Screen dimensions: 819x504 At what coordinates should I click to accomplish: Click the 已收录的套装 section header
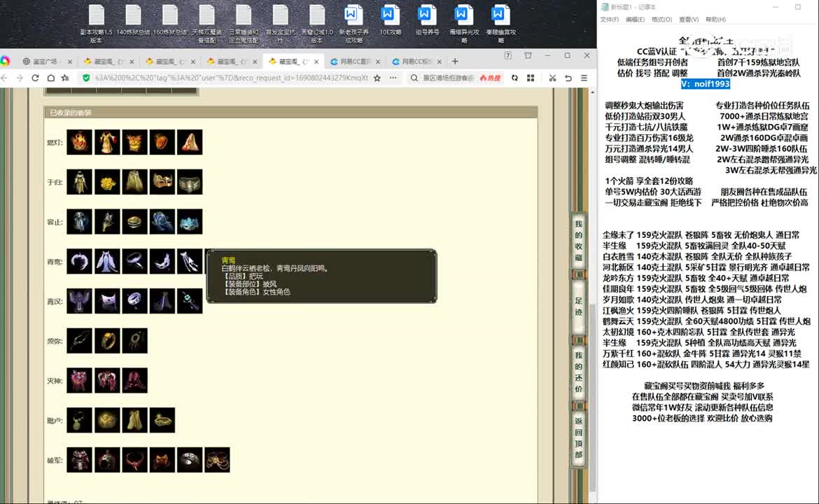[291, 112]
